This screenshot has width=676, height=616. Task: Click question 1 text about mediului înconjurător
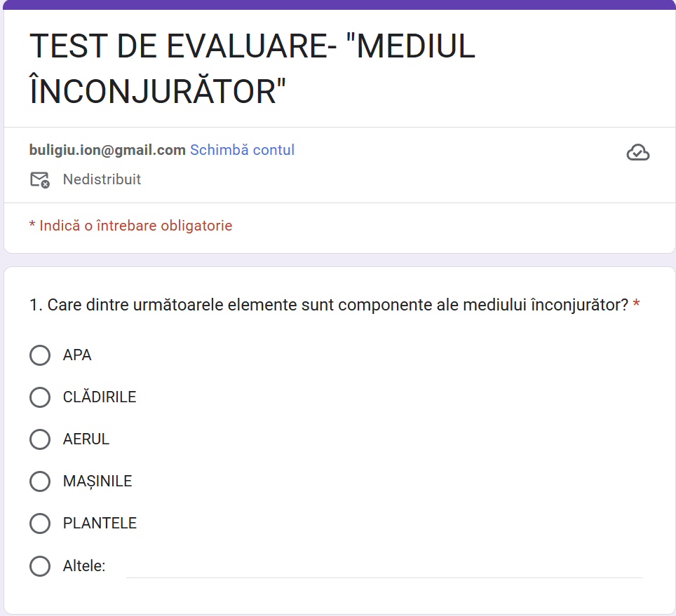[x=330, y=306]
